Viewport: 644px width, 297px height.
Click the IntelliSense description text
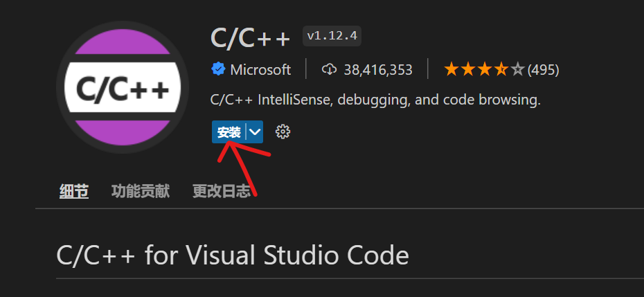tap(375, 100)
